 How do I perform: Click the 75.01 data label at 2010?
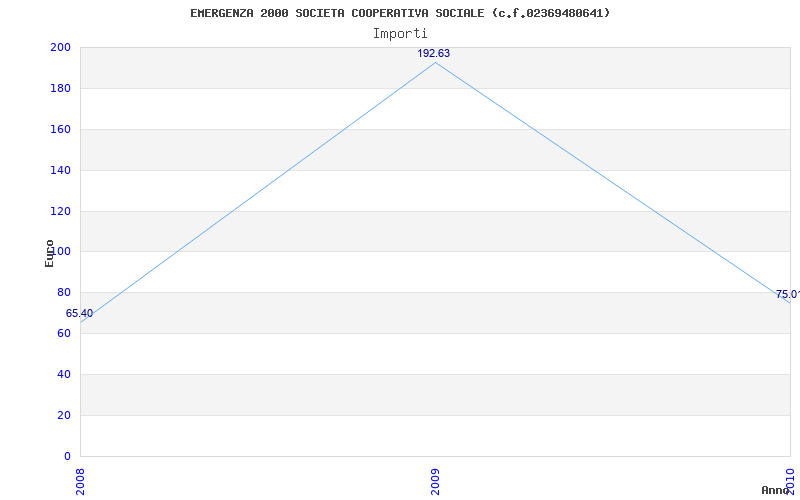(788, 294)
